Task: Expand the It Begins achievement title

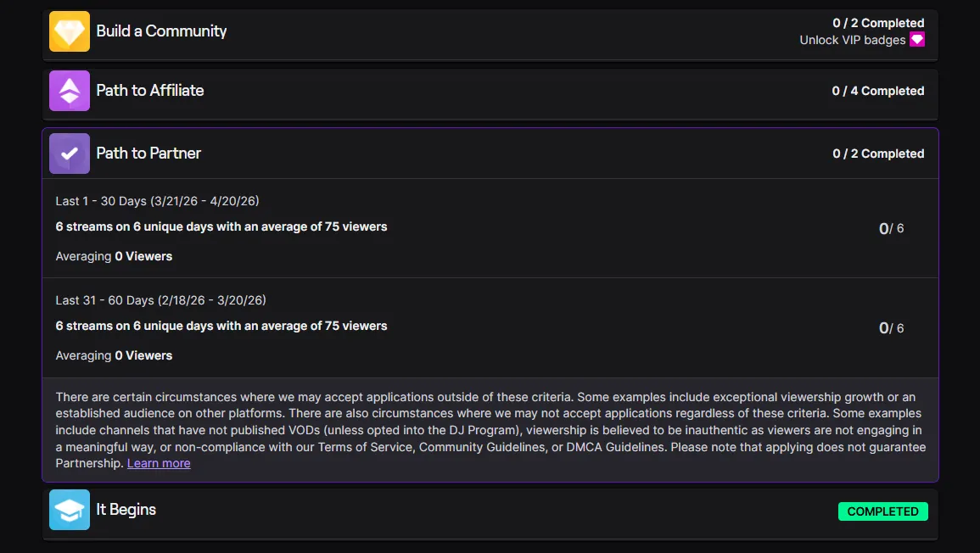Action: pos(126,510)
